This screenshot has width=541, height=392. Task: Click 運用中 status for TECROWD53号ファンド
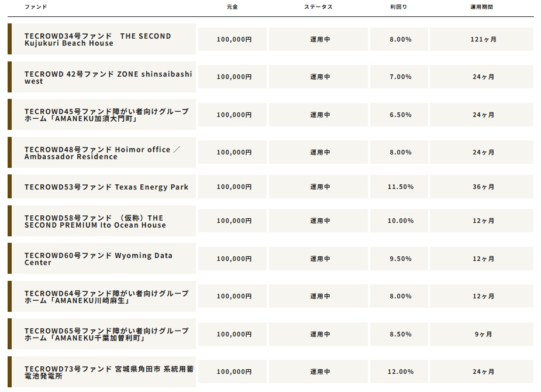(318, 187)
